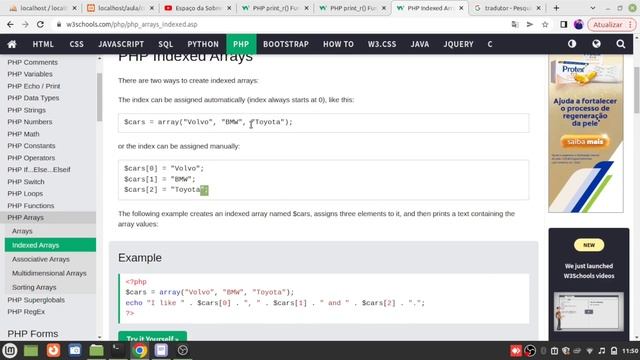Select the Indexed Arrays sidebar item
This screenshot has height=360, width=640.
pos(50,245)
